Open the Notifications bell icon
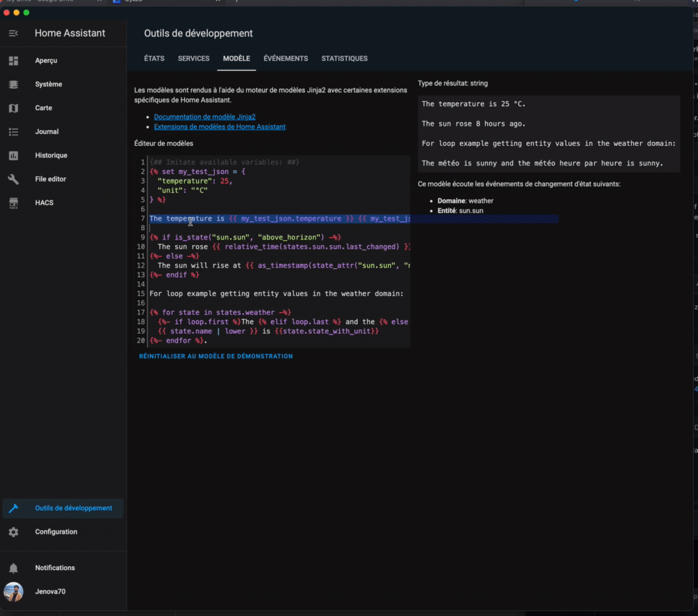 (13, 568)
